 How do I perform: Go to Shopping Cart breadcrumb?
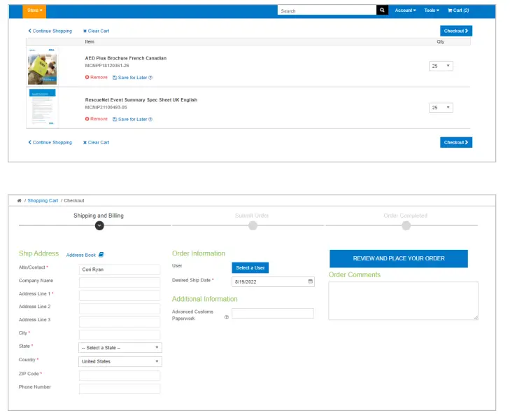43,201
